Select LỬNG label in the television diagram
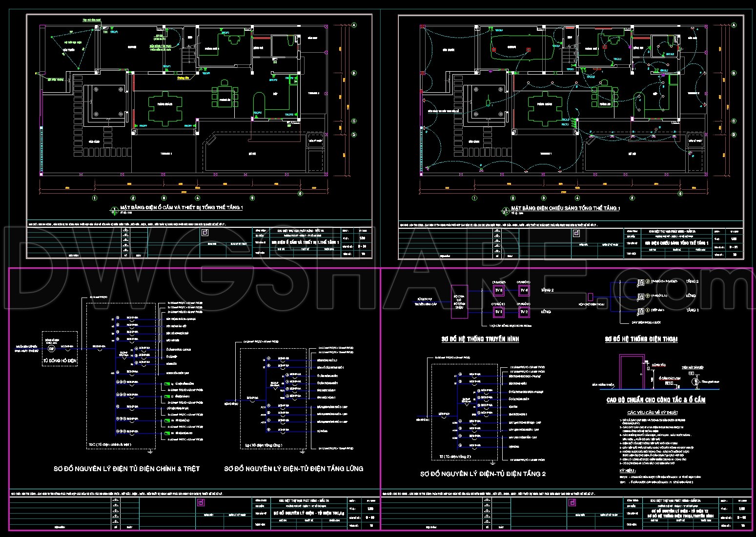The image size is (756, 537). (546, 311)
